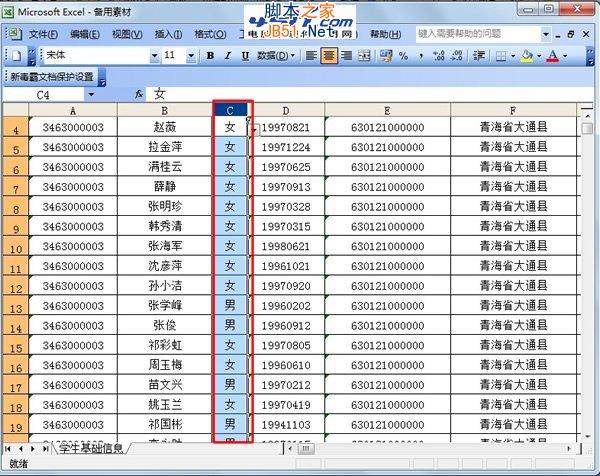Click the Merge and Center icon

(x=364, y=56)
